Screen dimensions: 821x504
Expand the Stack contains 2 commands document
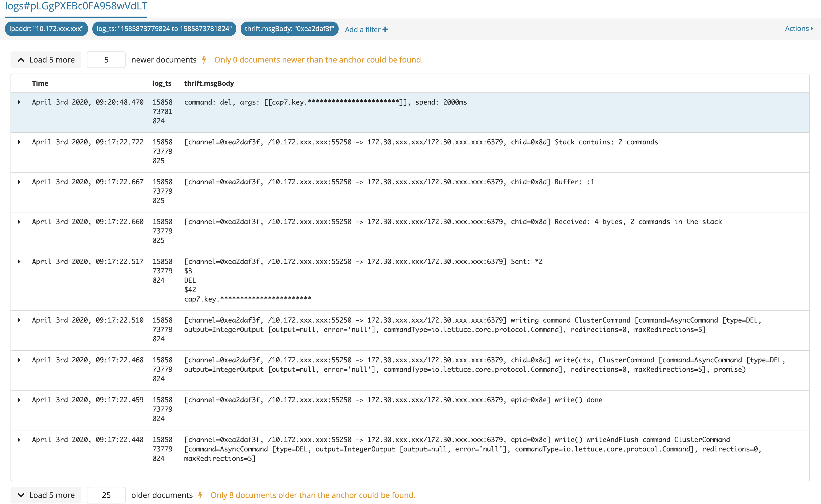[19, 142]
